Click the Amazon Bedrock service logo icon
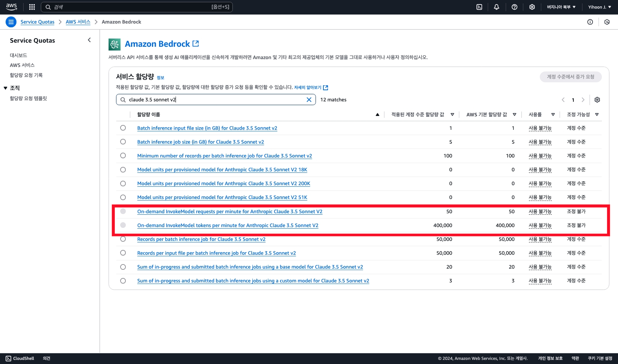 coord(115,44)
